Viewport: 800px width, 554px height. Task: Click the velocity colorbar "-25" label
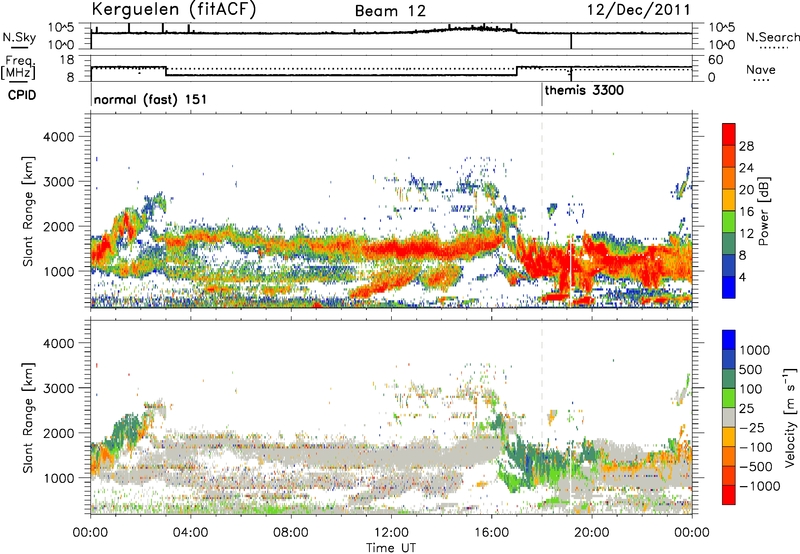tap(751, 428)
